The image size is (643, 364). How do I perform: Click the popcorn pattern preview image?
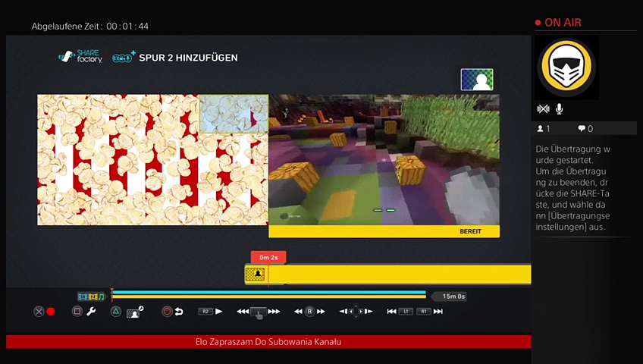tap(152, 159)
